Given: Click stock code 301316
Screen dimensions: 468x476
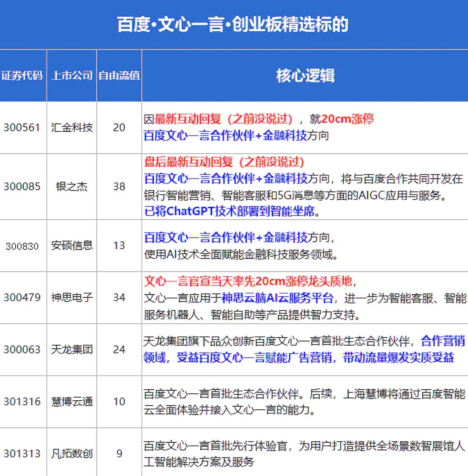Looking at the screenshot, I should tap(22, 402).
